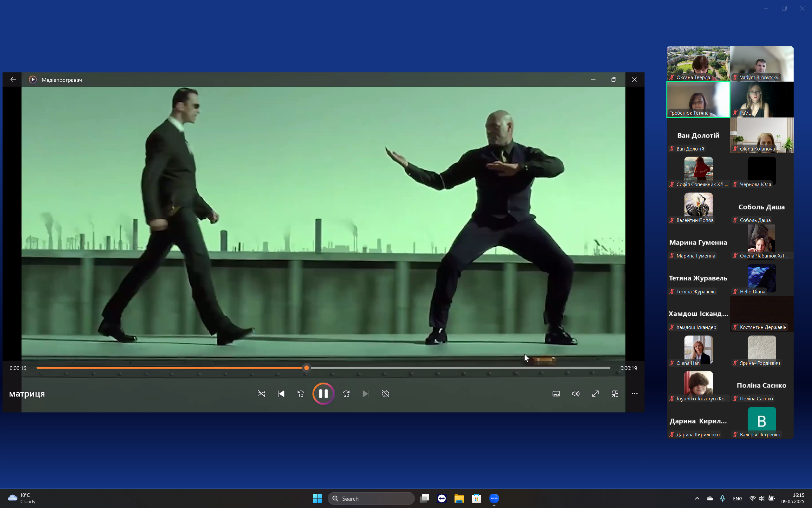Toggle shuffle in the media player
Image resolution: width=812 pixels, height=508 pixels.
click(261, 394)
